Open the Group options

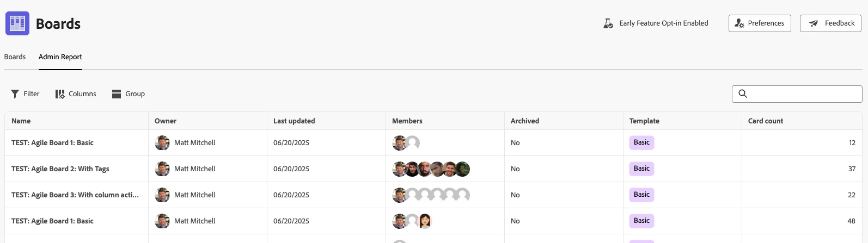click(x=129, y=94)
